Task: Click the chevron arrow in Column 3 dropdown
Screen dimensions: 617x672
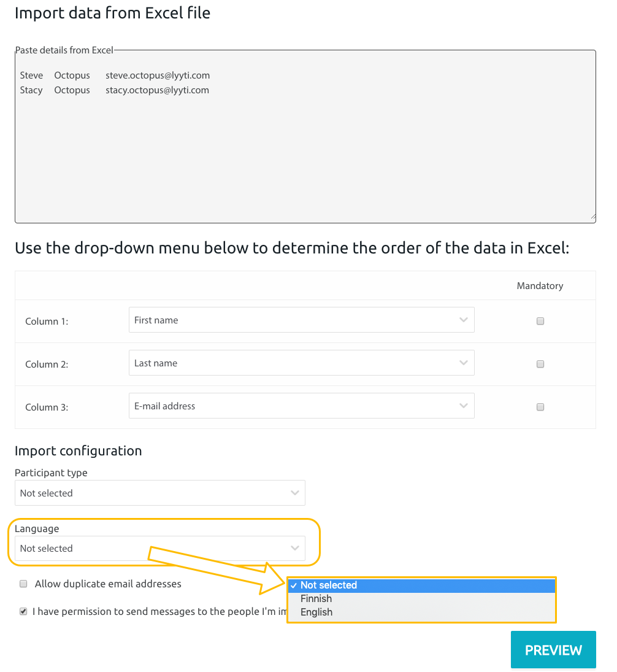Action: 464,406
